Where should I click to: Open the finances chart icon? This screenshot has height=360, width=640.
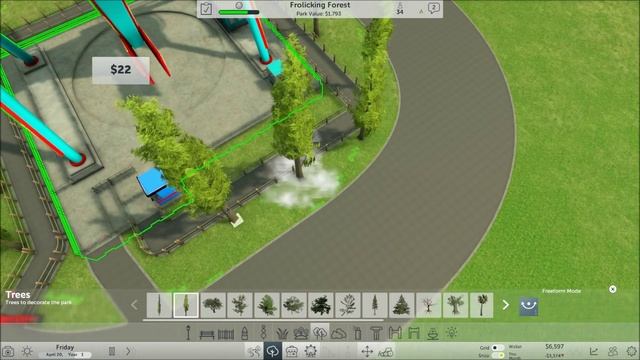pyautogui.click(x=594, y=351)
